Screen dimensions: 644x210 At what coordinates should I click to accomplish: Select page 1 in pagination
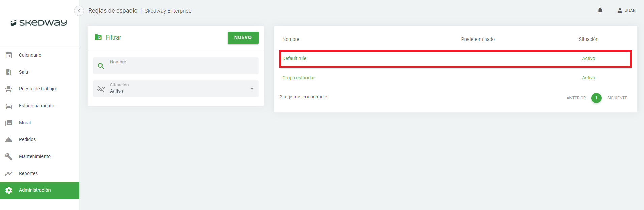pyautogui.click(x=596, y=98)
